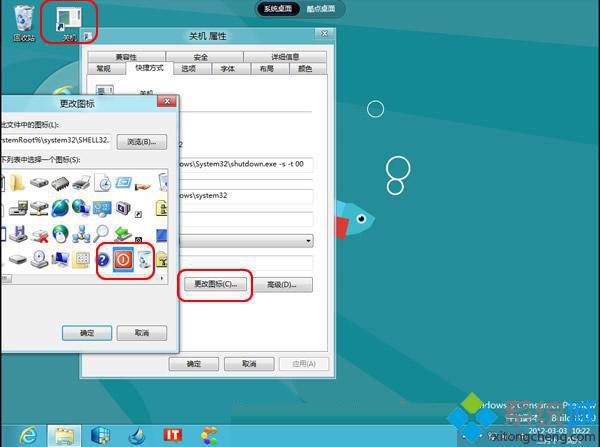Pick the grid window on yellow folder icon
The image size is (600, 447).
[81, 260]
